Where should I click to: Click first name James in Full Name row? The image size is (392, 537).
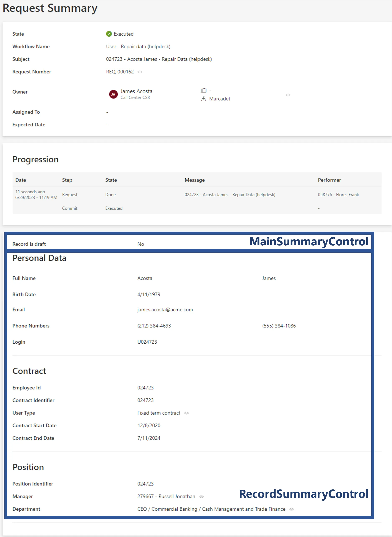269,278
